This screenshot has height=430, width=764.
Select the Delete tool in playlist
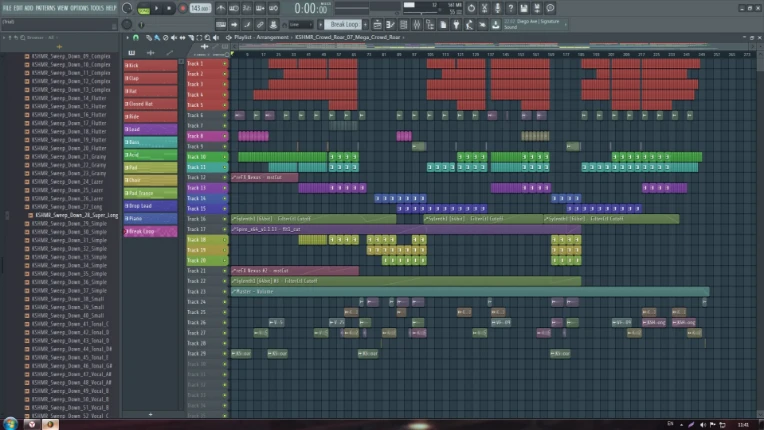[165, 37]
